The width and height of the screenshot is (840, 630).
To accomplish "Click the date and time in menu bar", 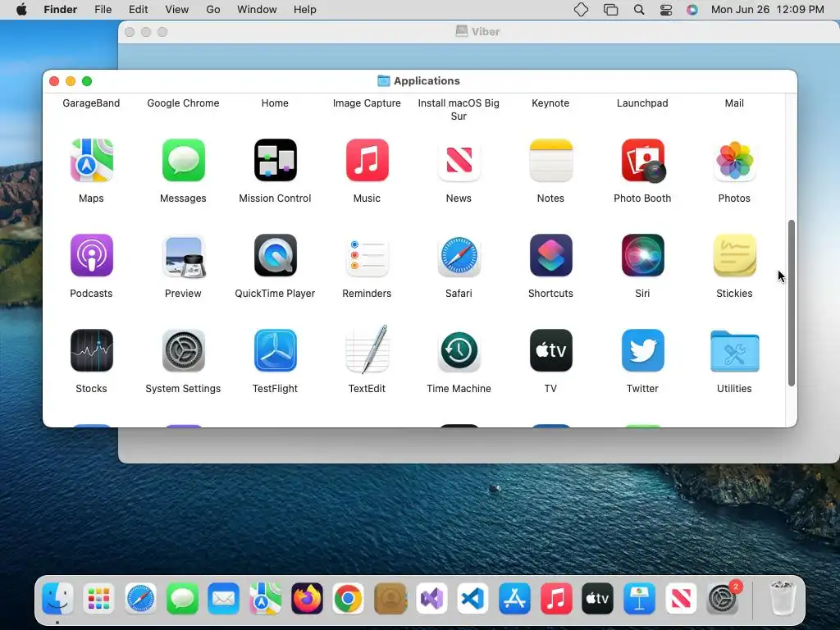I will tap(767, 10).
